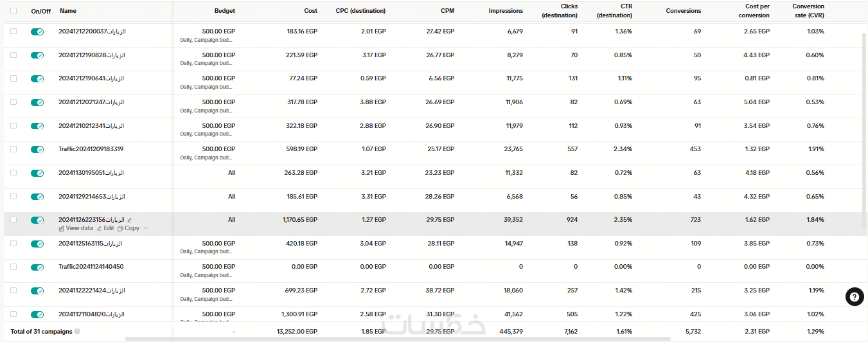Viewport: 868px width, 342px height.
Task: Turn off the first campaign ending in 200037
Action: tap(37, 32)
